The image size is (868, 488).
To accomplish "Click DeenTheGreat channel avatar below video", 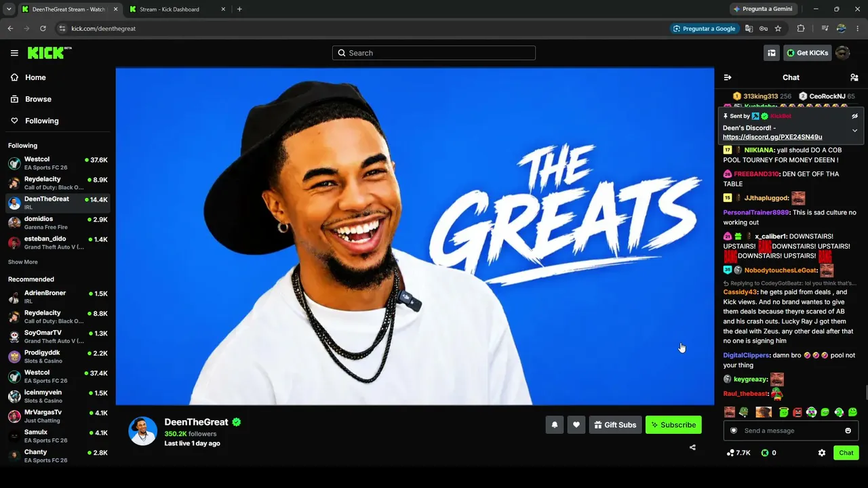I will click(143, 431).
